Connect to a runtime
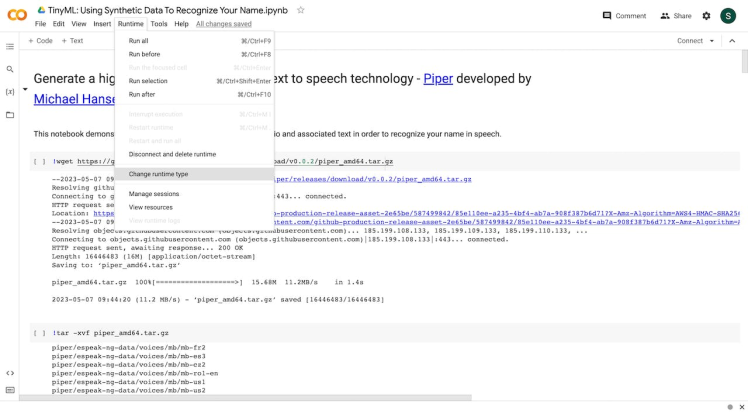The height and width of the screenshot is (413, 748). [690, 41]
